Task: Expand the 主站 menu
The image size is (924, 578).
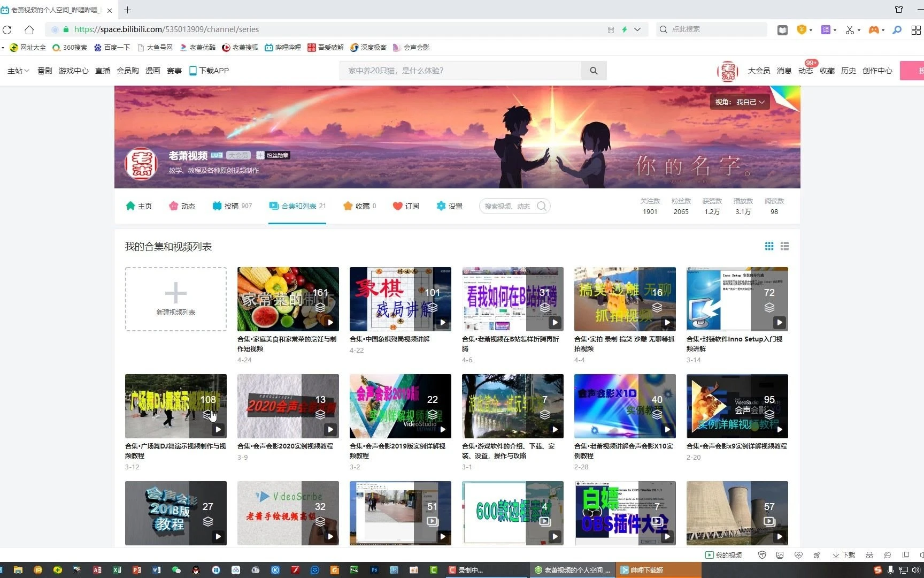Action: tap(18, 71)
